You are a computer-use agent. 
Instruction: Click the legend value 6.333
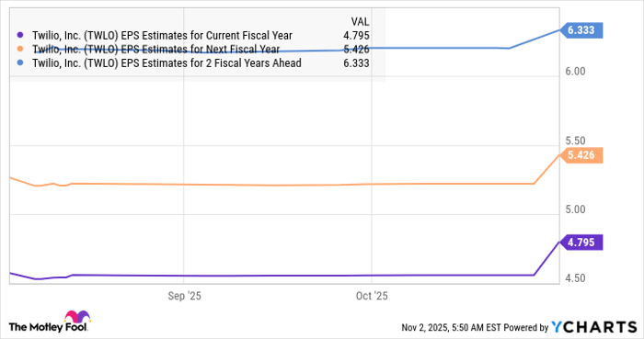pyautogui.click(x=356, y=63)
